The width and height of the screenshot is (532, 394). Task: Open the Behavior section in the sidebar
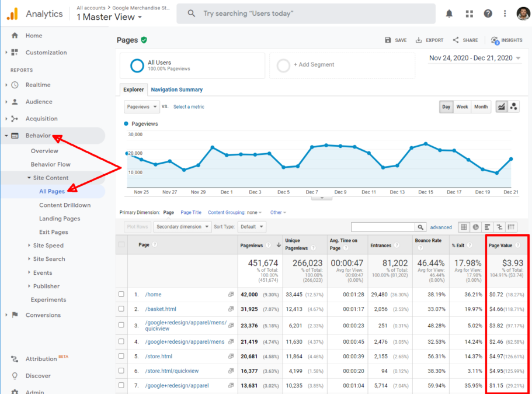click(38, 136)
